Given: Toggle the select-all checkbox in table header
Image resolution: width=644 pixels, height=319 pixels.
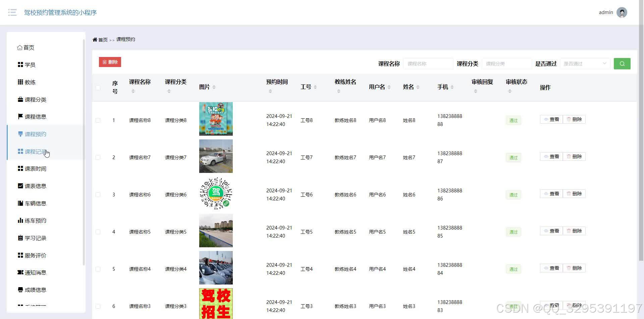Looking at the screenshot, I should (x=98, y=87).
